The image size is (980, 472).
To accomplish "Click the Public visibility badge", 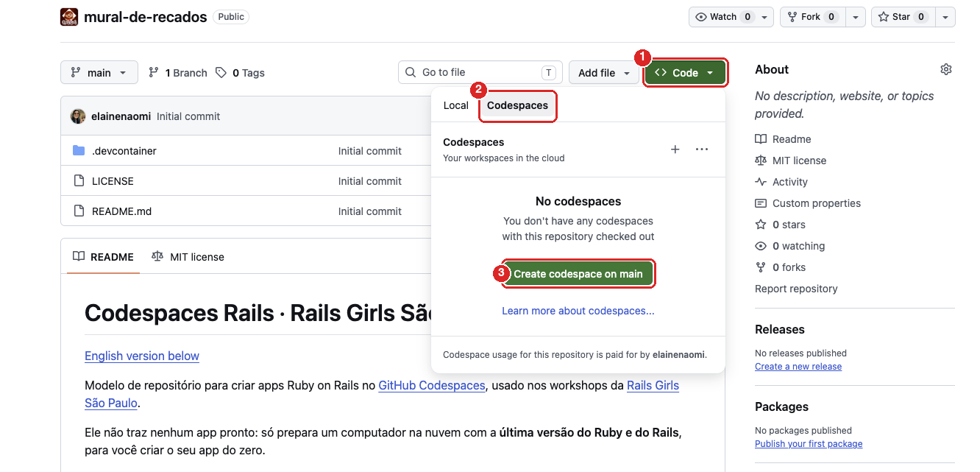I will tap(231, 16).
